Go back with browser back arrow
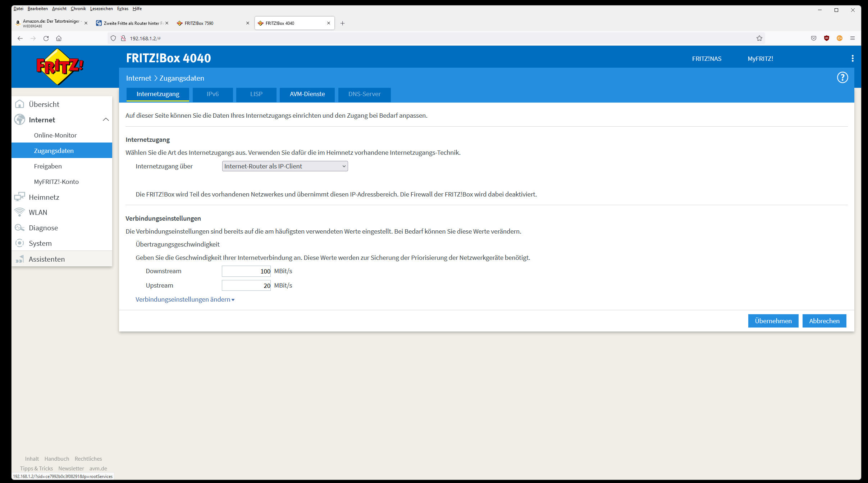The width and height of the screenshot is (868, 483). [20, 38]
